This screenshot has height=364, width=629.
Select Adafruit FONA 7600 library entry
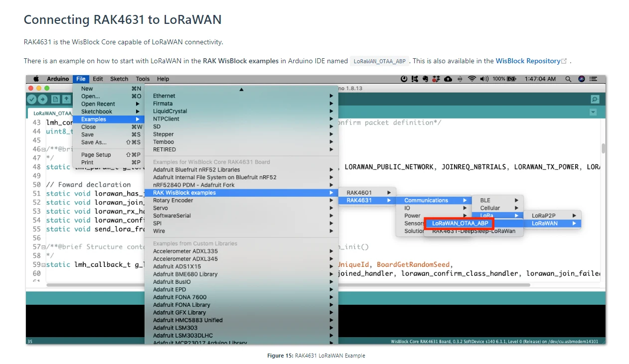(x=241, y=297)
